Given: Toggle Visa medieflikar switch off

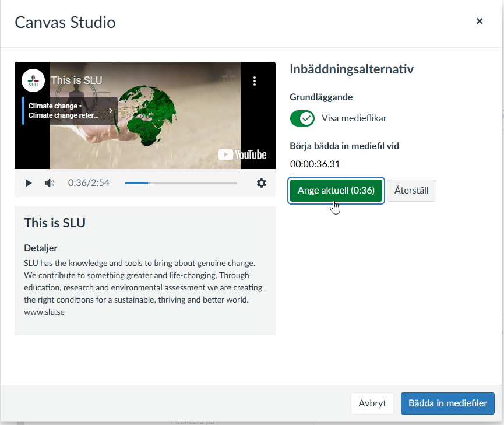Looking at the screenshot, I should [302, 118].
